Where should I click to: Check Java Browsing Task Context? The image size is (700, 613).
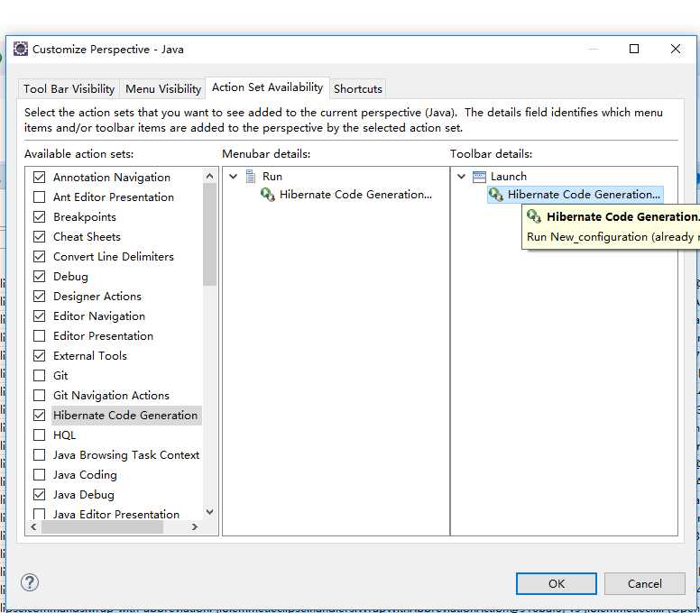[x=40, y=454]
